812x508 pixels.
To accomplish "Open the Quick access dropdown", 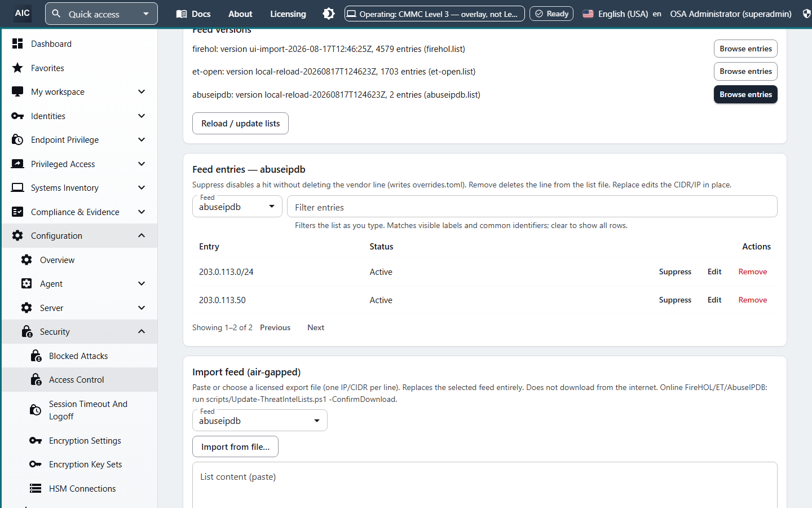I will (x=101, y=14).
